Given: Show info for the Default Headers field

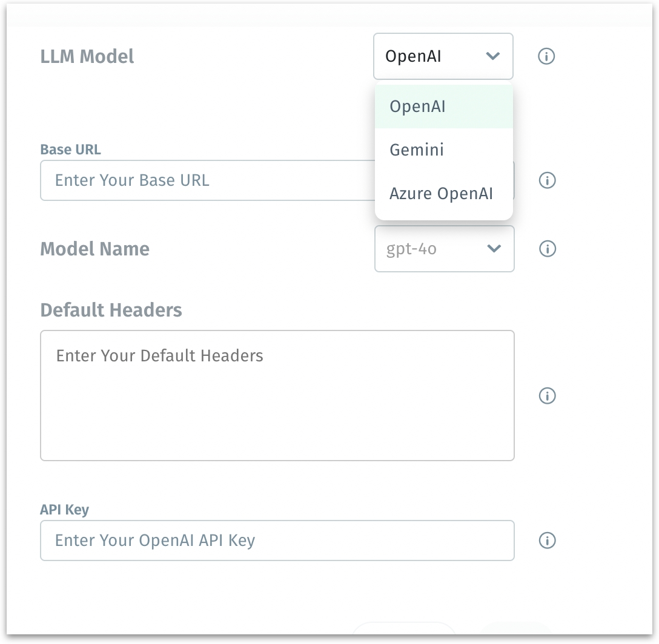Looking at the screenshot, I should click(547, 396).
